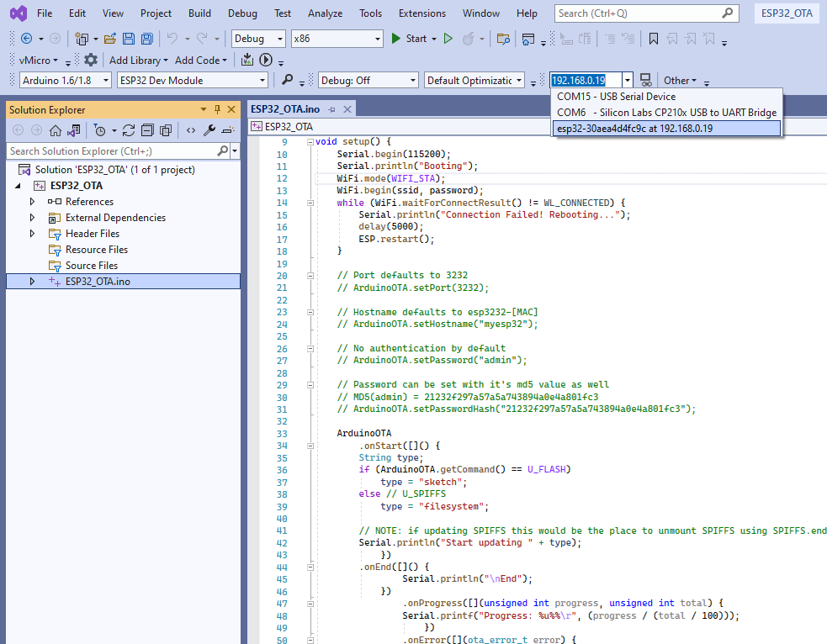Screen dimensions: 827x644
Task: Open the Build menu
Action: point(199,13)
